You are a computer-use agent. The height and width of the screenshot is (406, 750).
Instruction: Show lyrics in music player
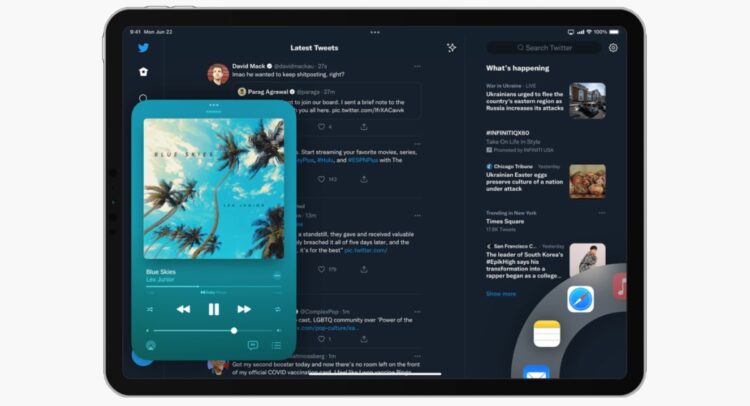[253, 345]
